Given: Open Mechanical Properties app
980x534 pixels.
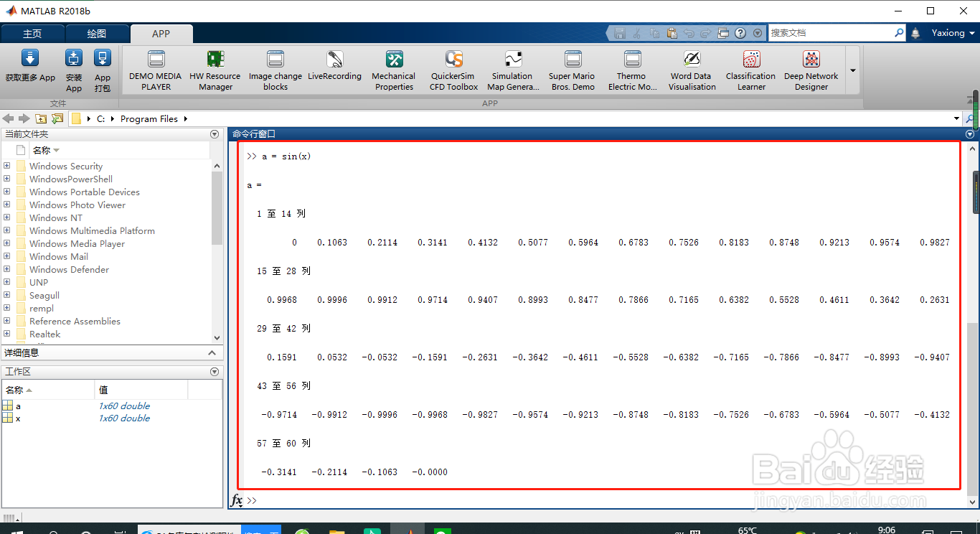Looking at the screenshot, I should [x=394, y=70].
